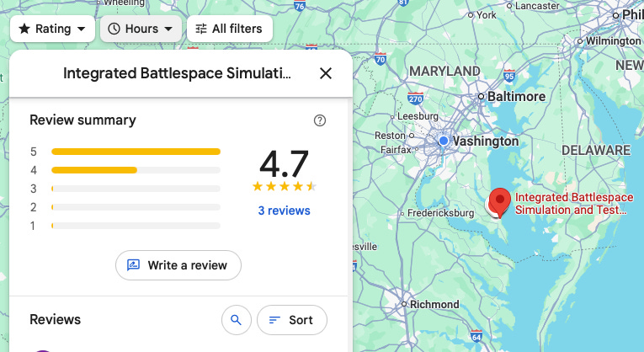Viewport: 644px width, 352px height.
Task: Click the Integrated Battlespace Simulation map label
Action: pyautogui.click(x=574, y=204)
